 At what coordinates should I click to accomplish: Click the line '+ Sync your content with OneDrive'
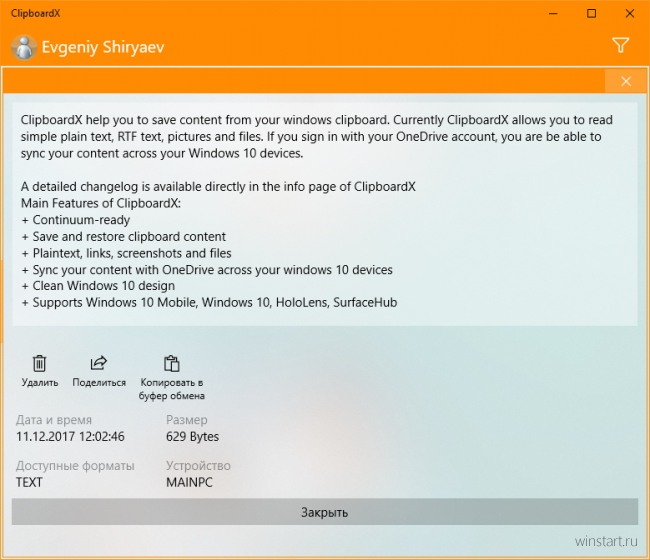click(x=206, y=270)
